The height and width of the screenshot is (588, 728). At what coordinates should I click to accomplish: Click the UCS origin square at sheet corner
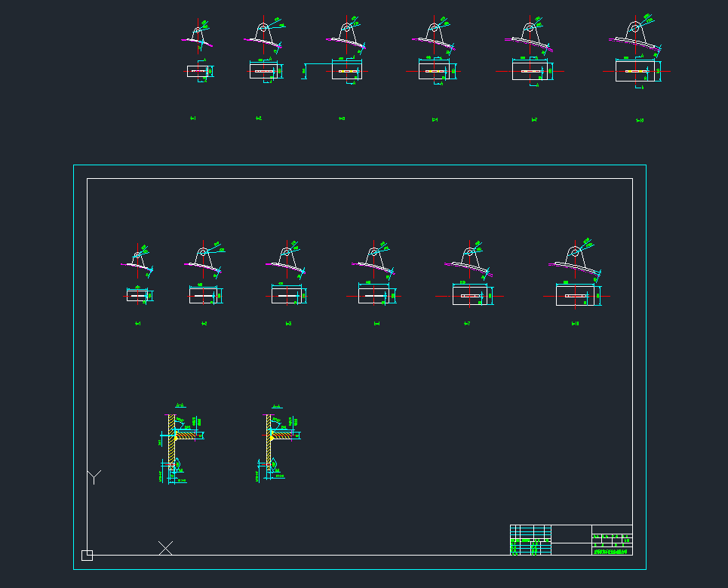(87, 556)
